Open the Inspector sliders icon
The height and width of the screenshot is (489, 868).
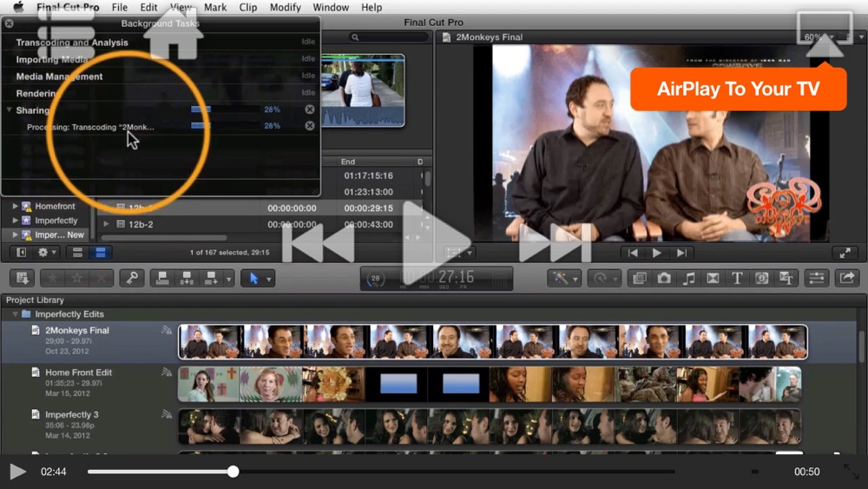coord(817,278)
